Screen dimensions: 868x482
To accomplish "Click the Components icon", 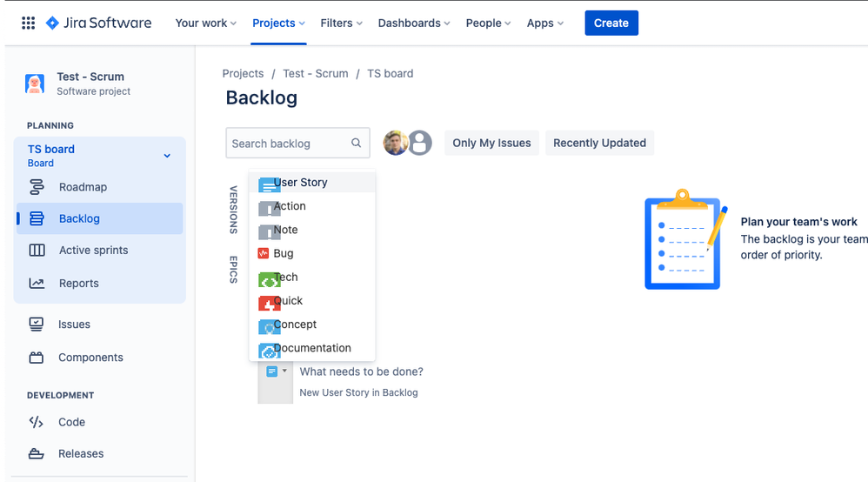I will coord(36,358).
